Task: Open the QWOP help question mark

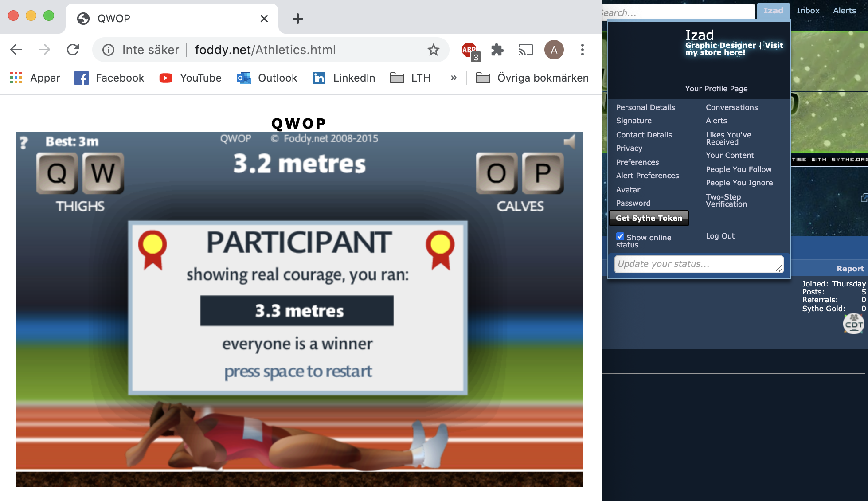Action: click(x=24, y=142)
